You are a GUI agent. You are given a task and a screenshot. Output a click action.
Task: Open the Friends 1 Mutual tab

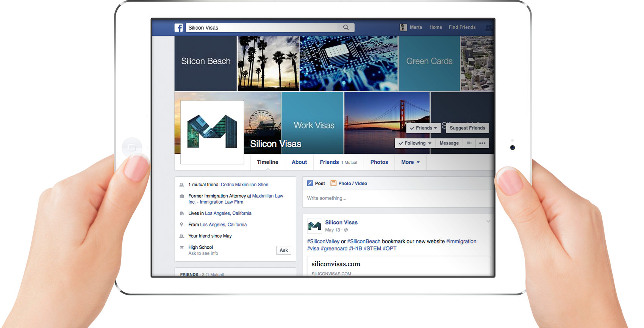pos(338,162)
